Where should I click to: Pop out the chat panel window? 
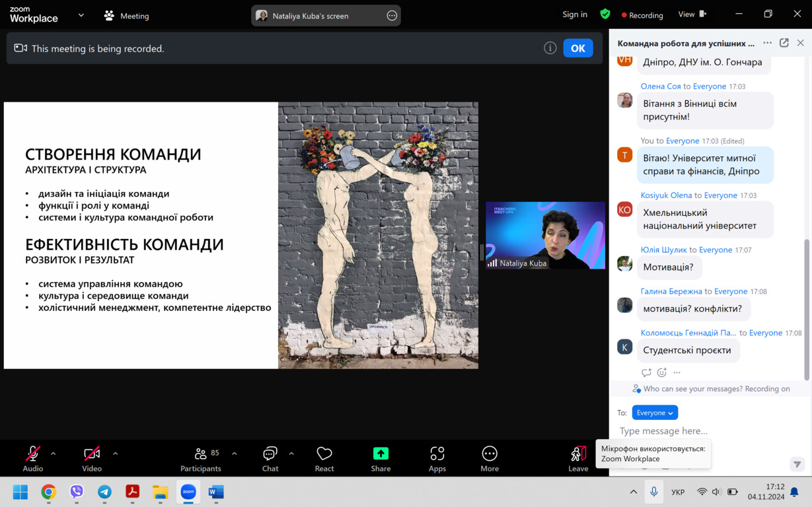tap(784, 43)
